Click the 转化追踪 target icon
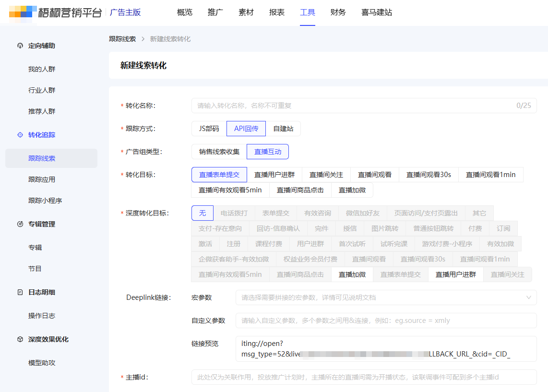This screenshot has height=392, width=548. [20, 135]
